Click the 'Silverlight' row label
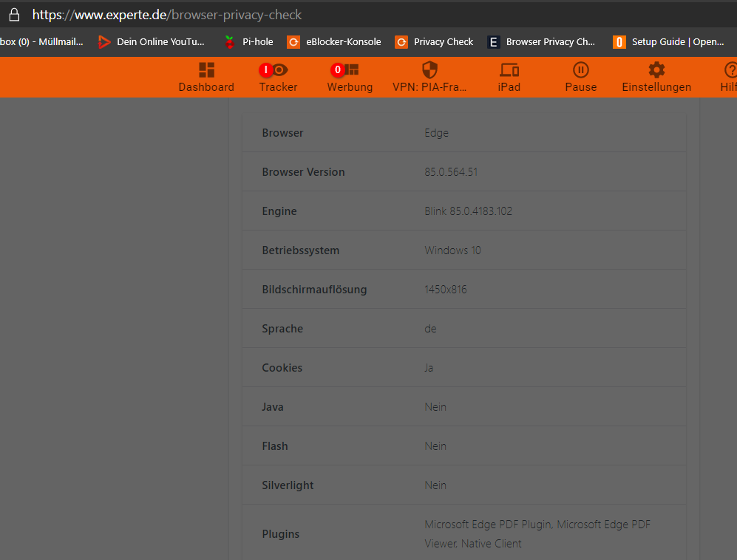The height and width of the screenshot is (560, 737). [x=287, y=485]
